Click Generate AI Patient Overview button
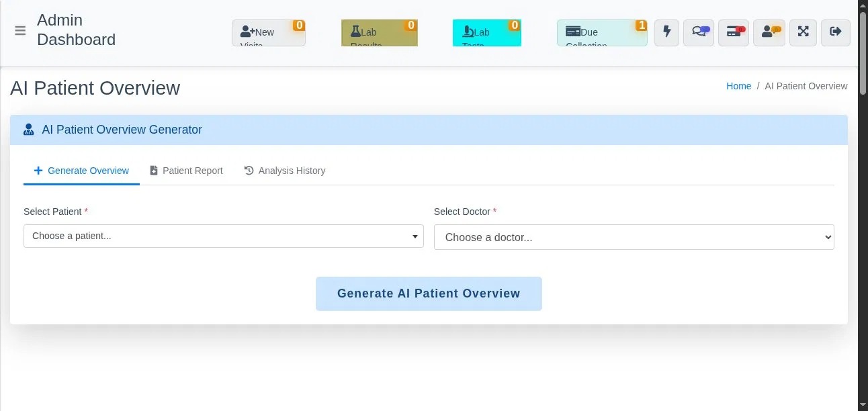The width and height of the screenshot is (868, 411). (x=429, y=293)
